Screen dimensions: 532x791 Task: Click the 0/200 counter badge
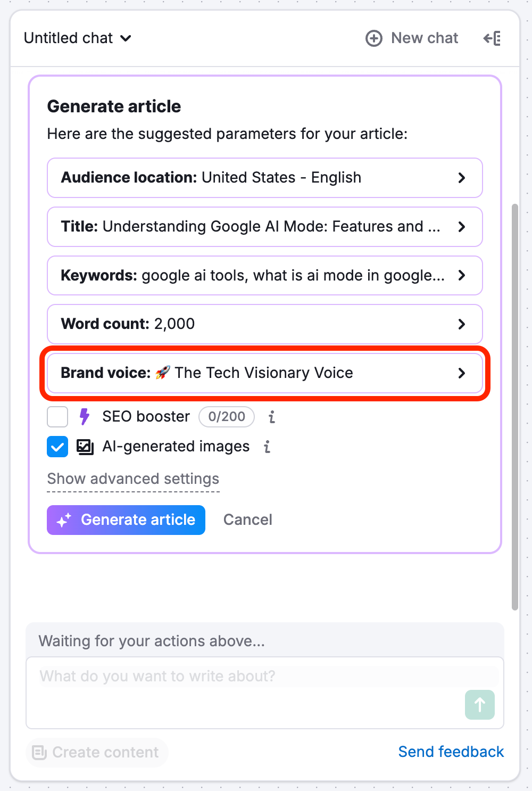point(227,417)
